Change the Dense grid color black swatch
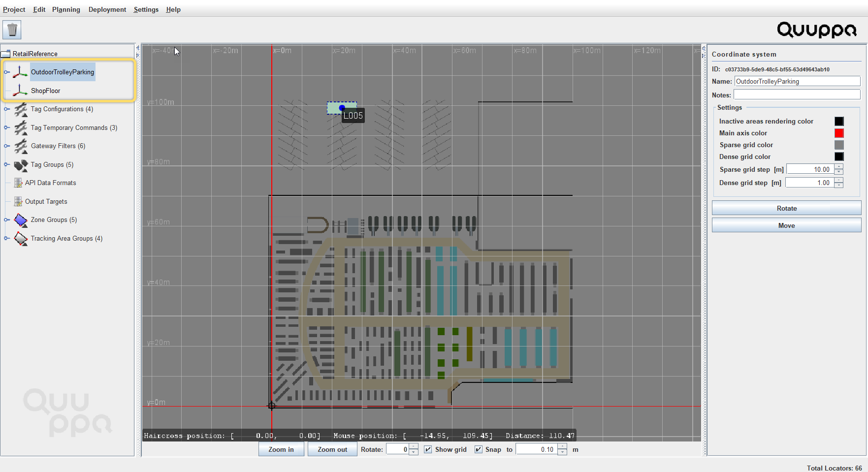Viewport: 868px width, 472px height. [x=839, y=157]
